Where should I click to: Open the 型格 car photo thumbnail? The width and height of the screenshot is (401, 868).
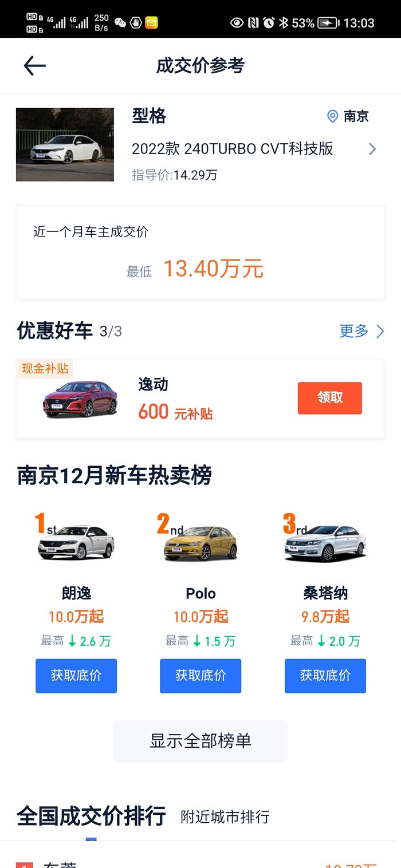pyautogui.click(x=65, y=145)
